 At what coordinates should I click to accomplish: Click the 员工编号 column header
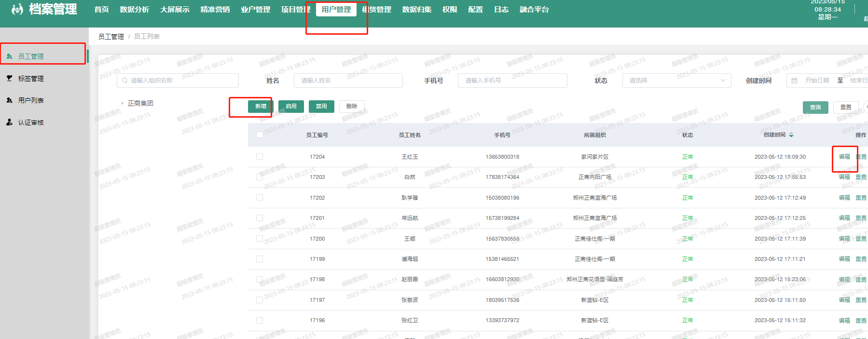(317, 135)
